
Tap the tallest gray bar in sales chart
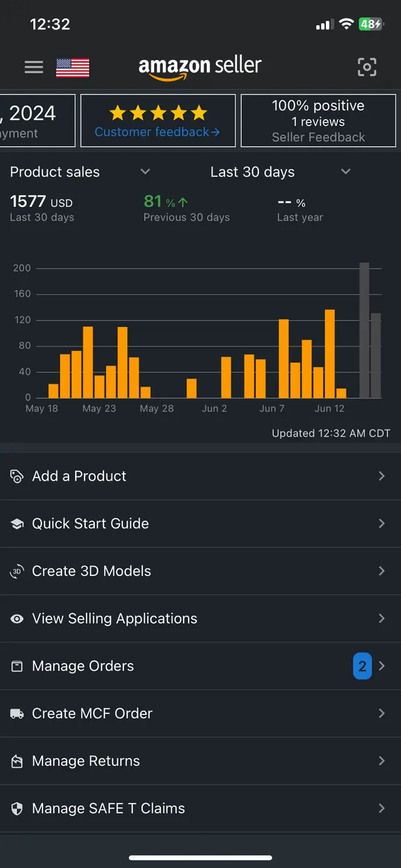click(364, 330)
